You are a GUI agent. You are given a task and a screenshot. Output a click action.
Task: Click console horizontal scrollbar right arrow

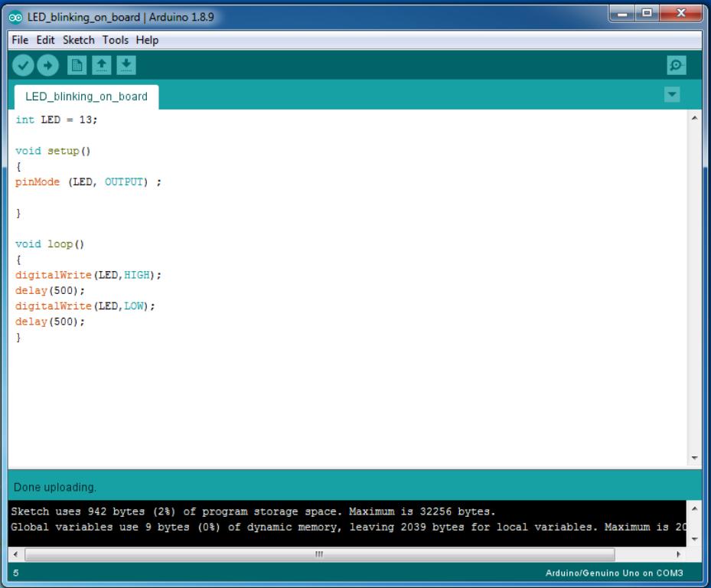coord(678,554)
